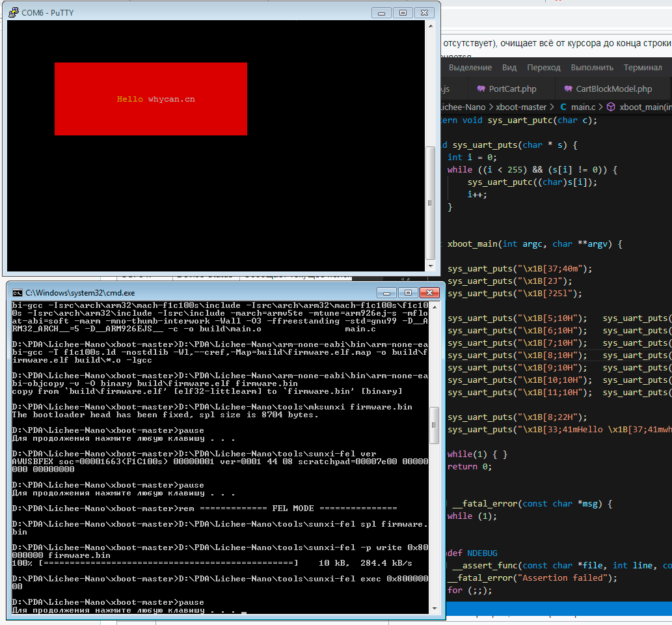This screenshot has height=625, width=672.
Task: Click main.c in the breadcrumb
Action: (584, 107)
